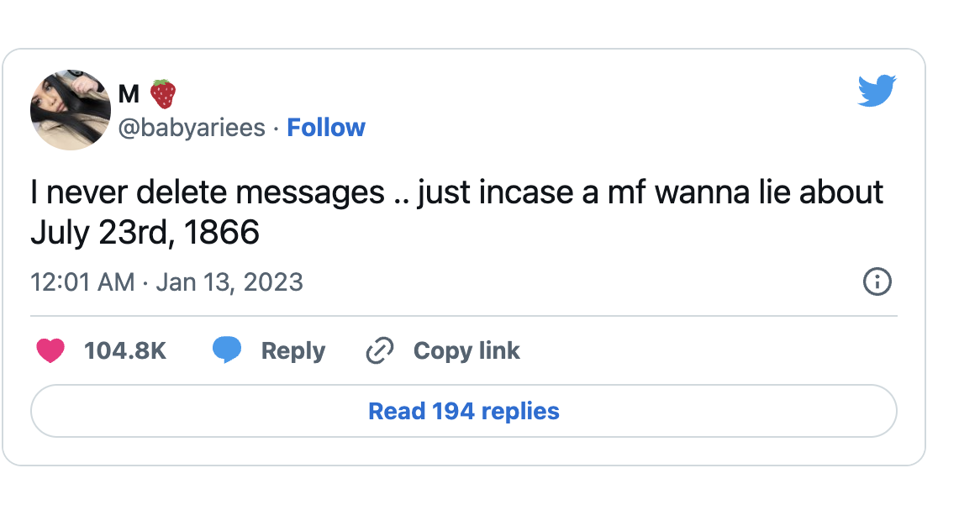Click the display name M

[x=129, y=93]
